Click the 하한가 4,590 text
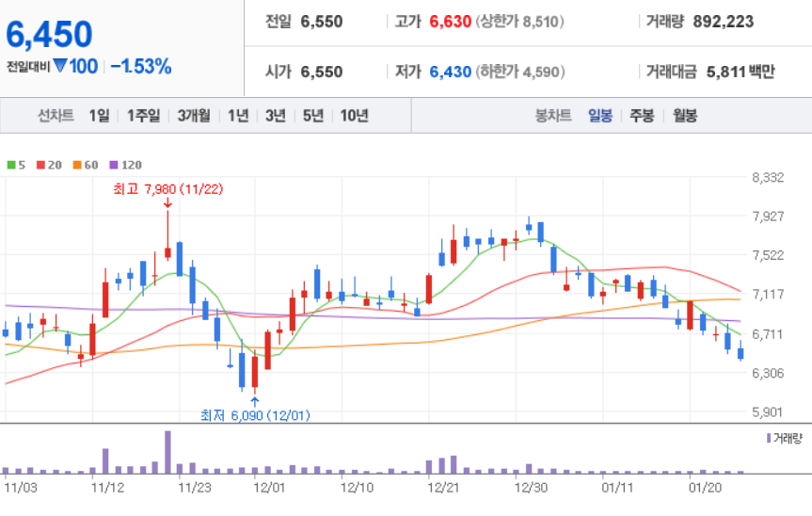This screenshot has height=516, width=812. (520, 72)
